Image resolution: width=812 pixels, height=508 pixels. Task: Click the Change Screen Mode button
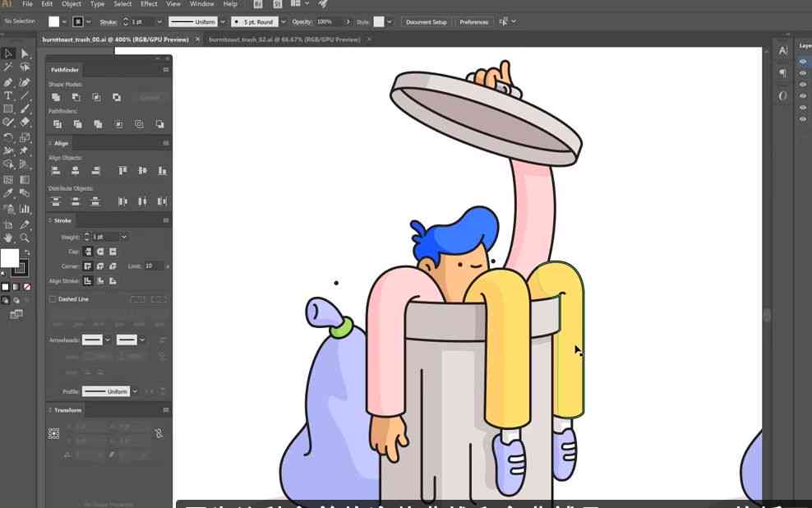(x=16, y=314)
